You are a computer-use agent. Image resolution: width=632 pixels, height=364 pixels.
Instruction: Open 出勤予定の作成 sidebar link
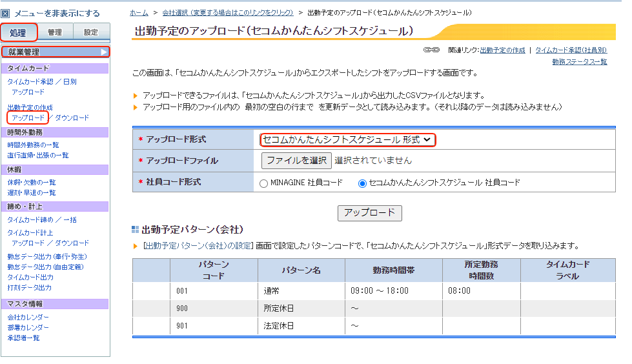coord(30,108)
